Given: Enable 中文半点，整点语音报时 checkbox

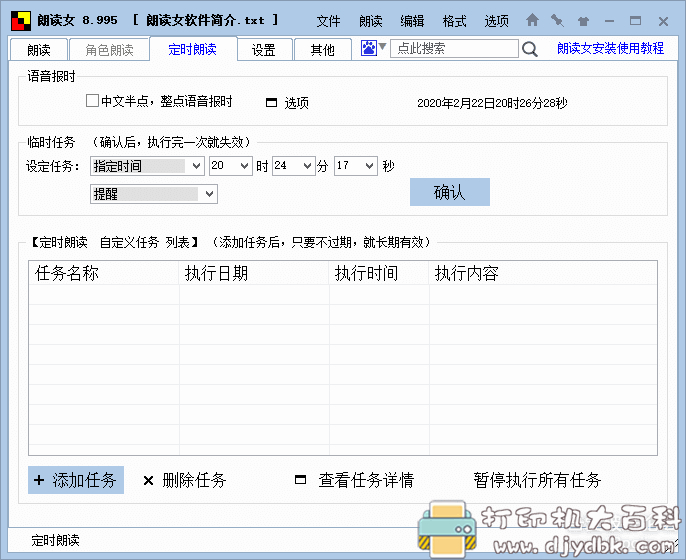Looking at the screenshot, I should [x=92, y=101].
